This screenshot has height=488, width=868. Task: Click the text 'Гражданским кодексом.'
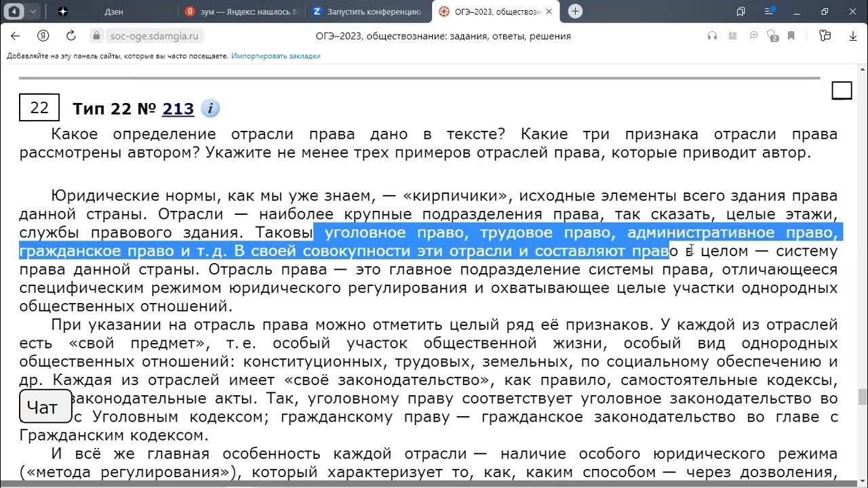point(113,435)
